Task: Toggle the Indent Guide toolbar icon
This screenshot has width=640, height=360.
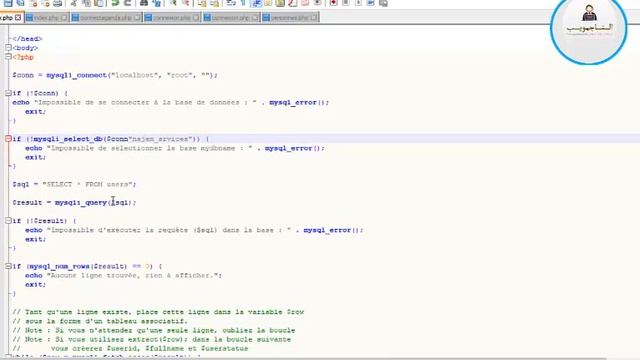Action: pos(256,3)
